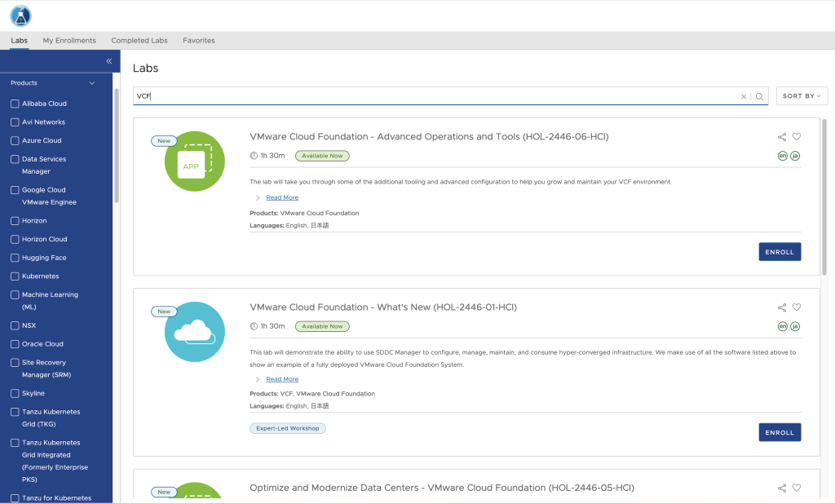Enable the Alibaba Cloud checkbox
This screenshot has width=835, height=504.
point(15,104)
